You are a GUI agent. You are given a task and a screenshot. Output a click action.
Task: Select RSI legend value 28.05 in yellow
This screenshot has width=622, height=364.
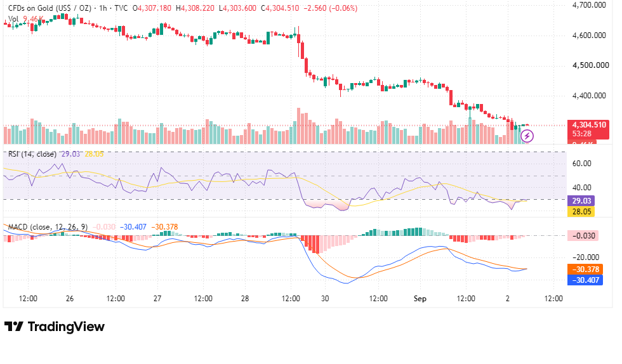(x=94, y=154)
